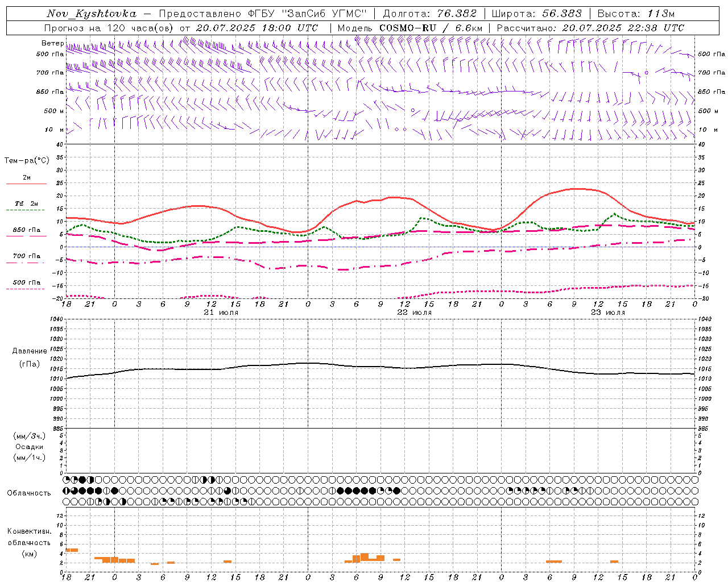Viewport: 728px width, 582px height.
Task: Click the red solid "2м" legend line
Action: coord(26,184)
